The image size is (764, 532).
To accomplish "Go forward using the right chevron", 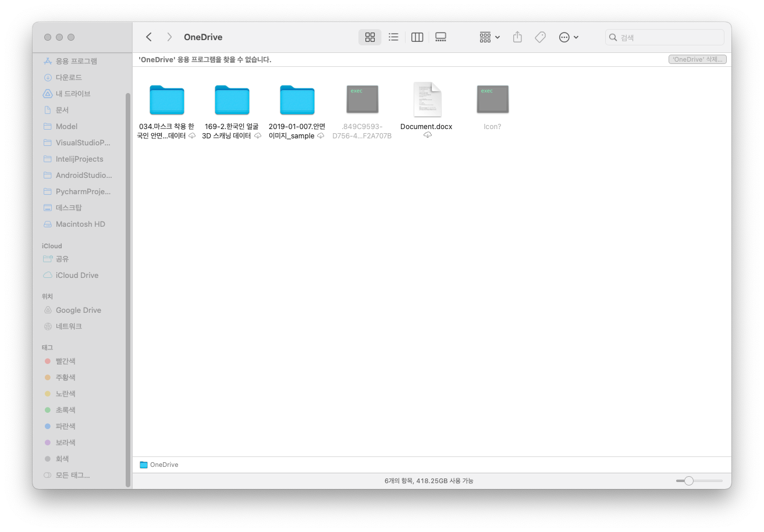I will tap(169, 37).
